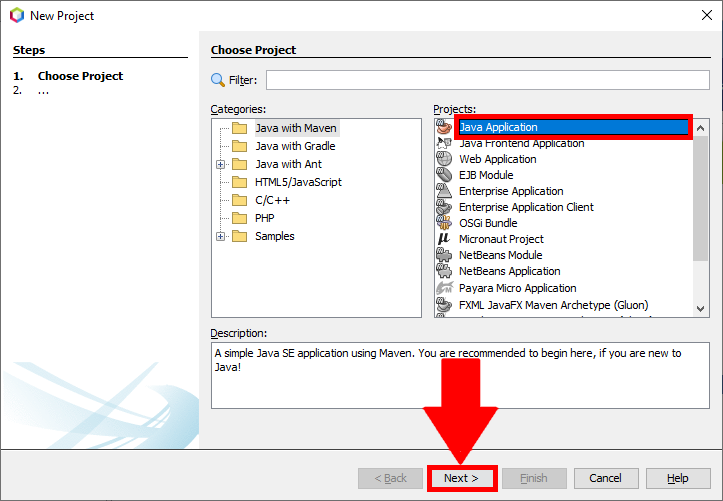Select the Micronaut Project entry
The image size is (723, 501).
[x=501, y=239]
